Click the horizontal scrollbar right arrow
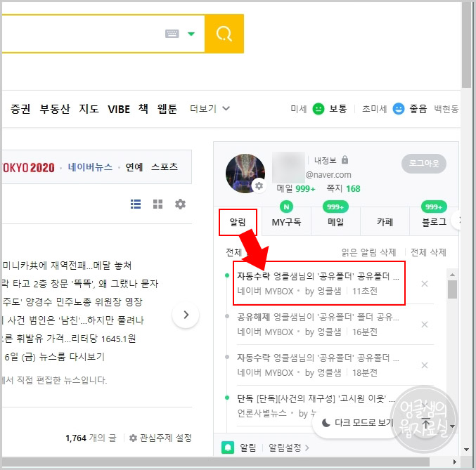This screenshot has height=470, width=476. 454,462
